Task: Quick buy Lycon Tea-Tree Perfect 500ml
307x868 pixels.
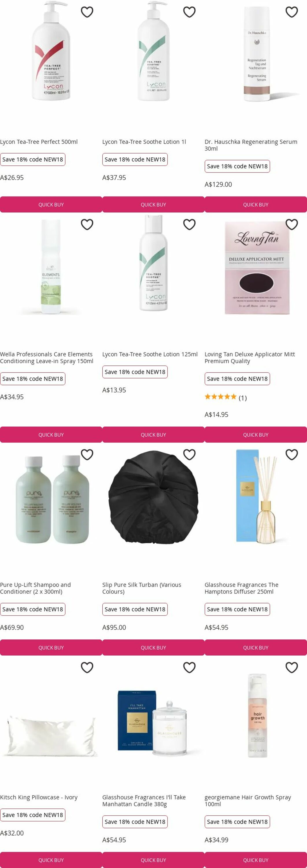Action: coord(51,205)
